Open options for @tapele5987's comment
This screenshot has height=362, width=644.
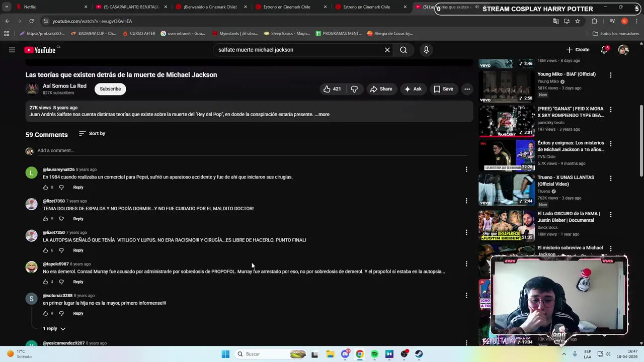(x=466, y=264)
